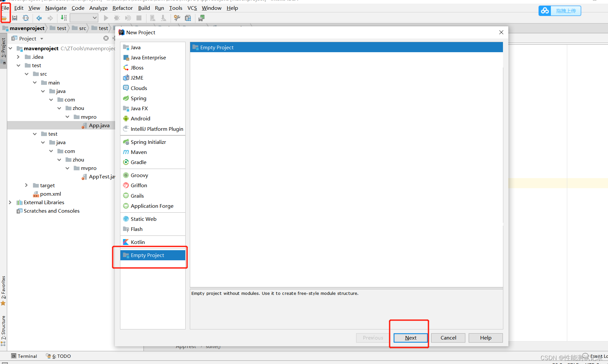608x364 pixels.
Task: Collapse the mavenproject root node
Action: click(x=10, y=48)
